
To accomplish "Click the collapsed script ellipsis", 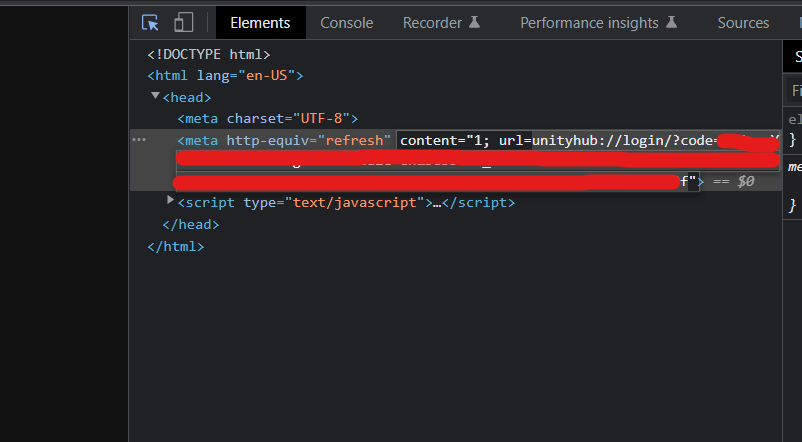I will point(437,203).
